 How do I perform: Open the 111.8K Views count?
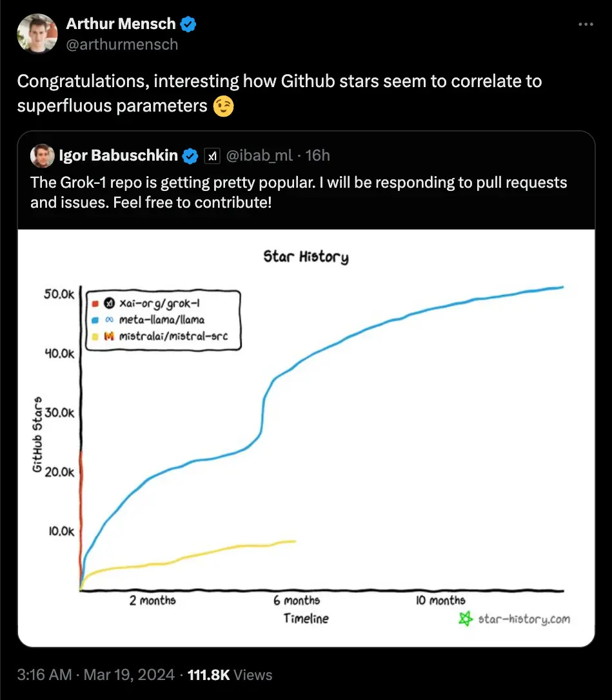[230, 675]
